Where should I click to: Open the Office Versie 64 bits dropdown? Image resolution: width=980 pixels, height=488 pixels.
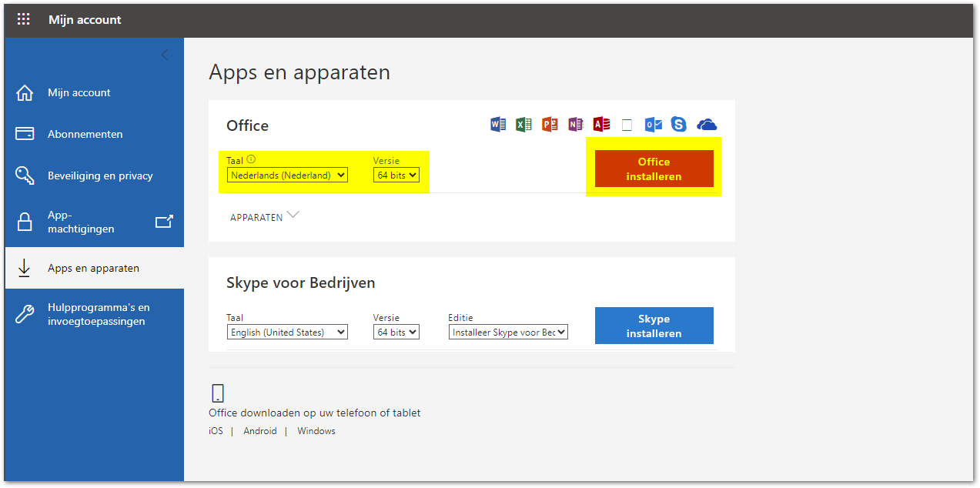coord(396,175)
